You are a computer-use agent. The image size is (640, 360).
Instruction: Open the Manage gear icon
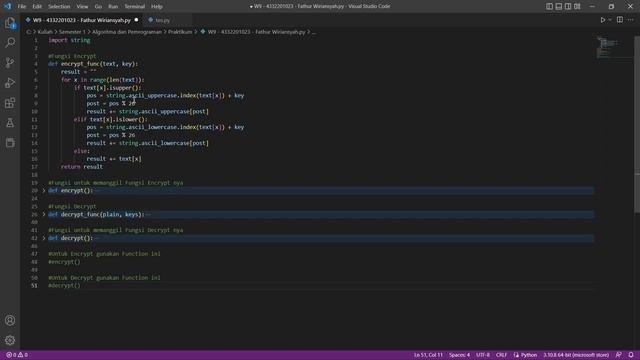click(x=10, y=340)
